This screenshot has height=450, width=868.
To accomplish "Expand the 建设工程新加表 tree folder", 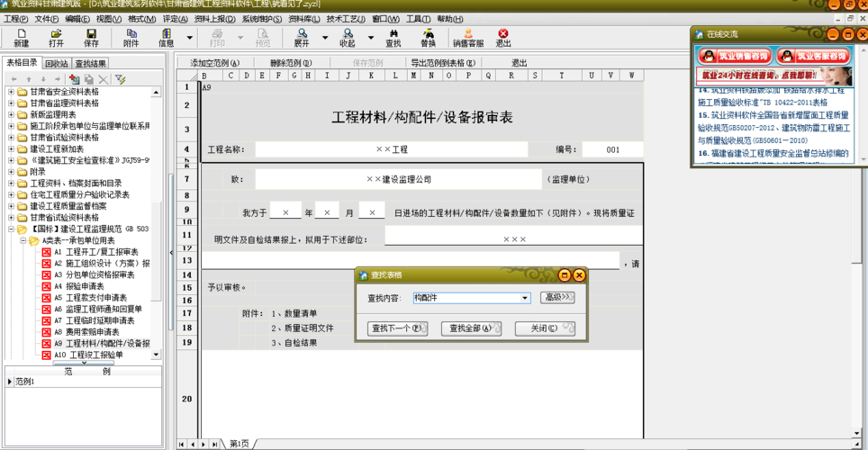I will point(11,148).
